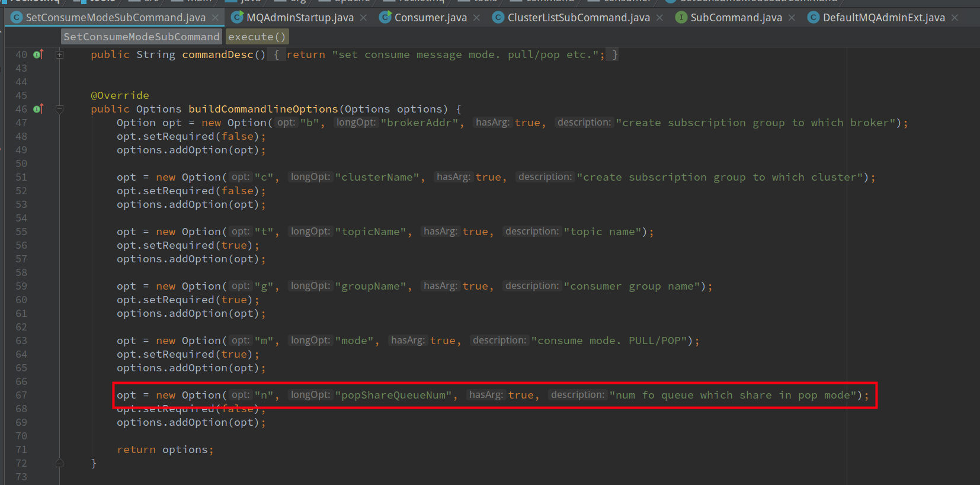Screen dimensions: 980x485
Task: Click line number 55 in the gutter
Action: [x=21, y=232]
